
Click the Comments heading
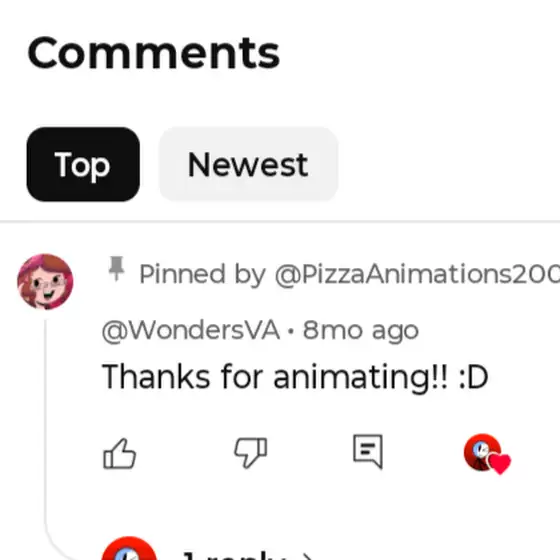(x=154, y=53)
